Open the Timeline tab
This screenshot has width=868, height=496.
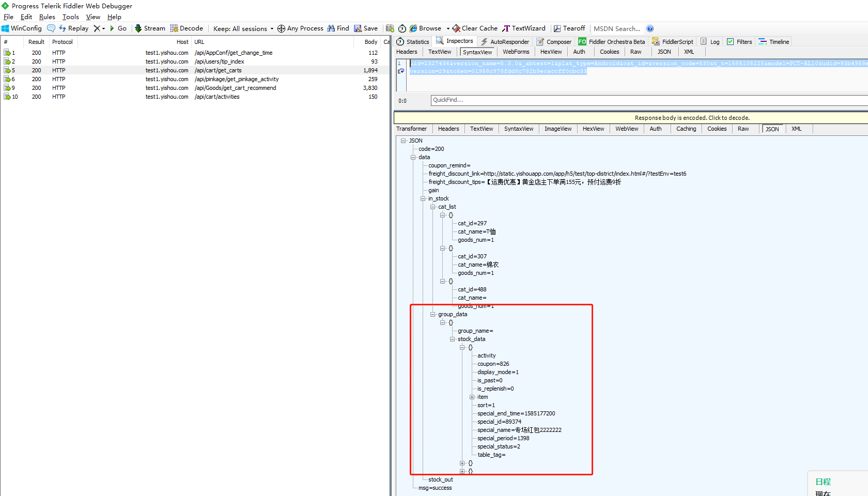point(773,42)
